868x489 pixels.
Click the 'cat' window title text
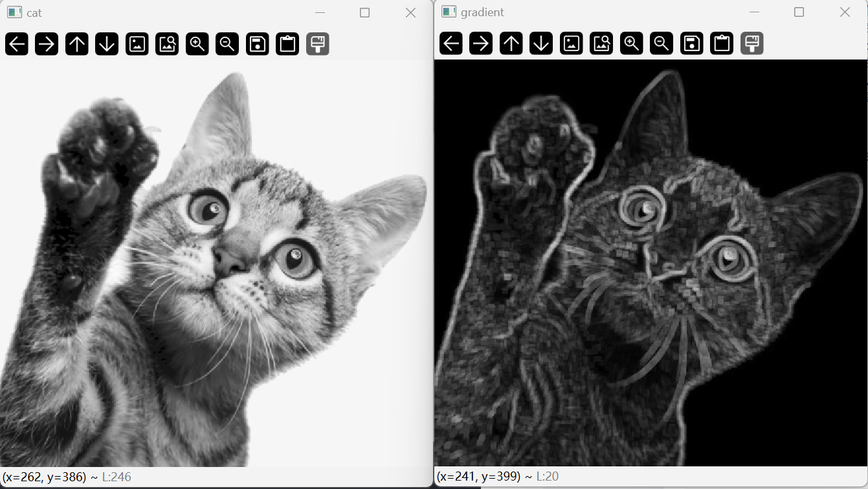click(34, 12)
